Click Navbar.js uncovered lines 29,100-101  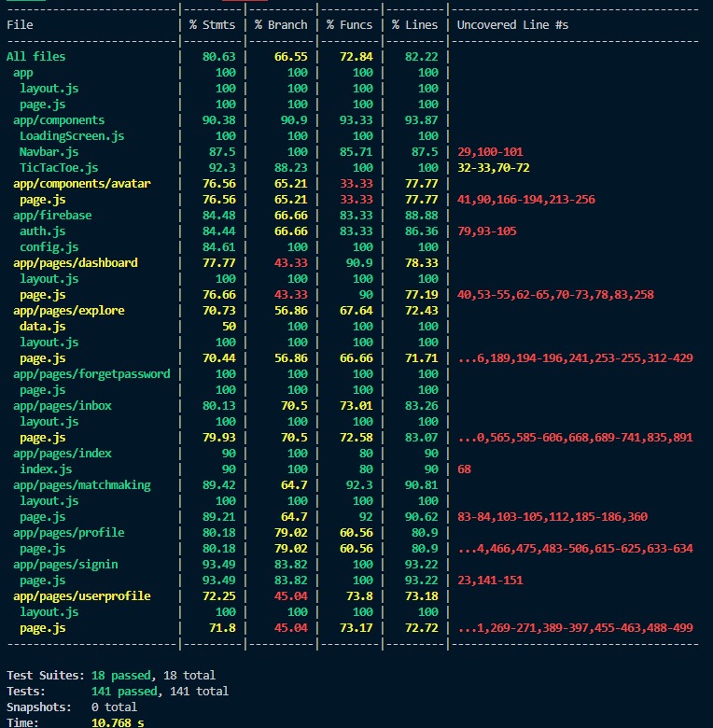[490, 152]
